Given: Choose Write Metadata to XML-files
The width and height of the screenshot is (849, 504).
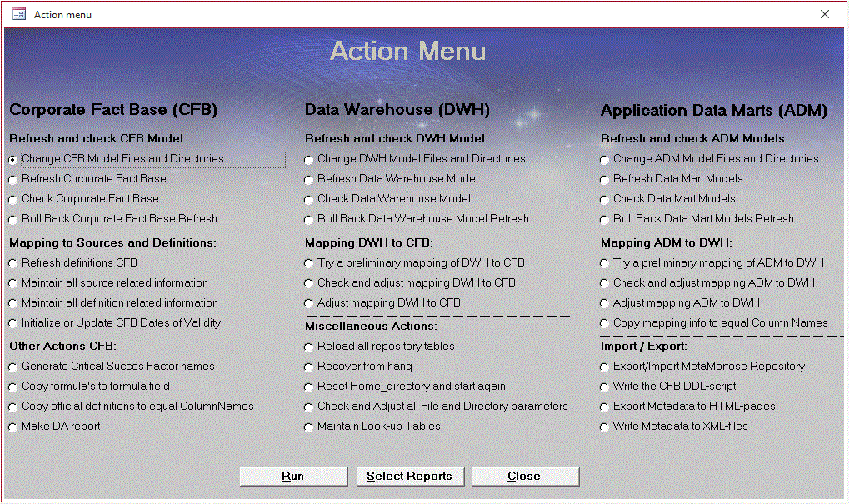Looking at the screenshot, I should tap(605, 427).
